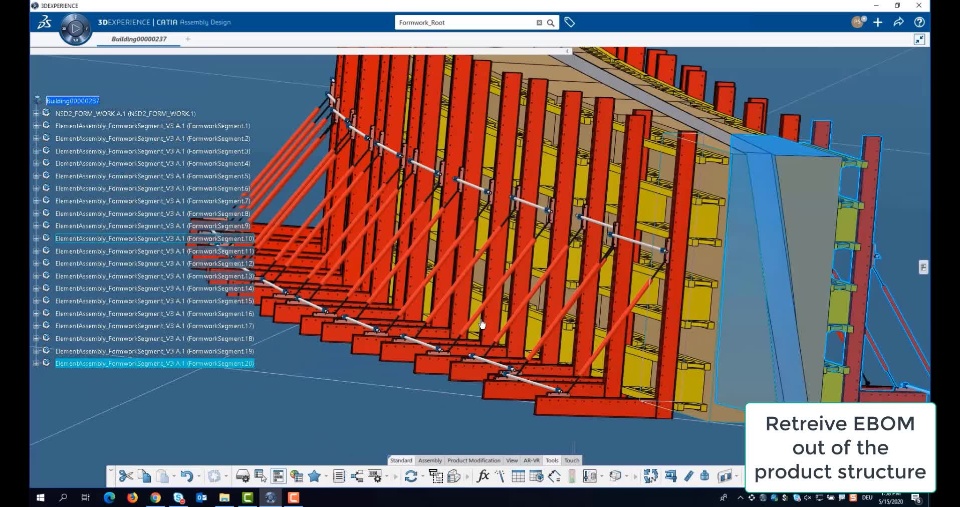Click the printer settings icon in toolbar

[x=242, y=476]
